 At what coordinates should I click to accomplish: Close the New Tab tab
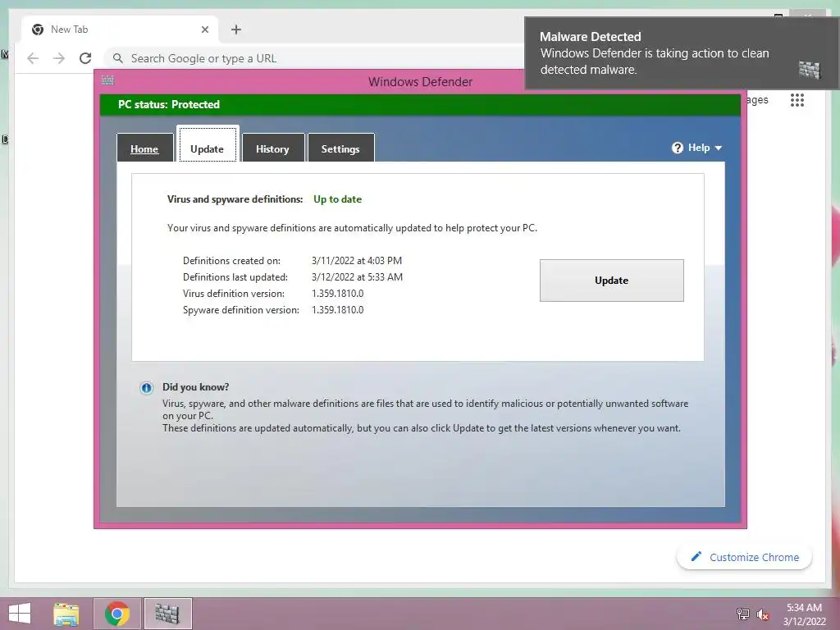click(204, 30)
